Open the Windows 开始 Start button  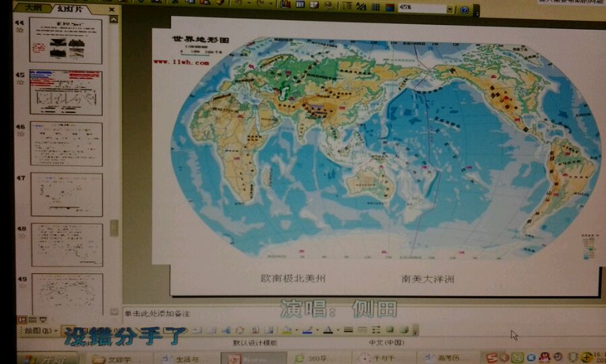(48, 359)
